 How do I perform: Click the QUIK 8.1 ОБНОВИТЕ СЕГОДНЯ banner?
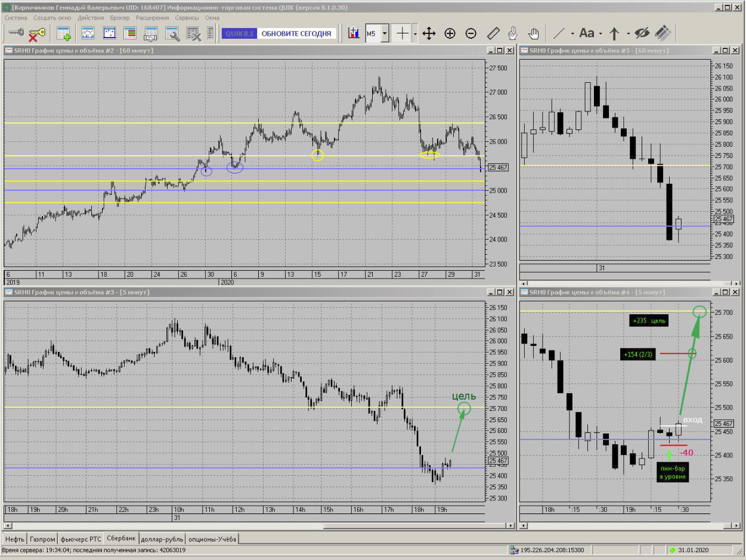pyautogui.click(x=278, y=33)
